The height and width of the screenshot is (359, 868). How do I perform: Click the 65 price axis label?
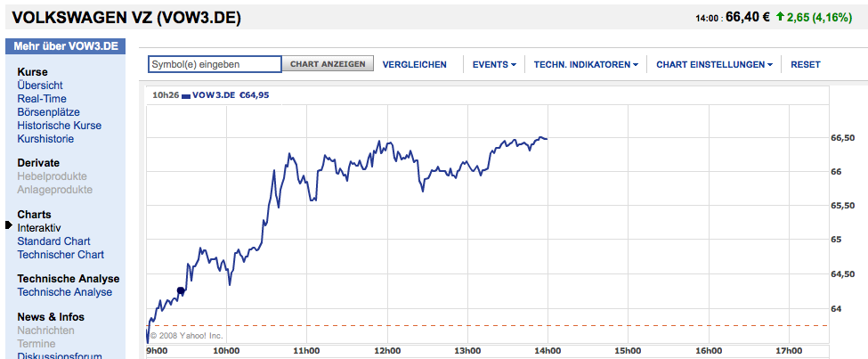click(x=837, y=240)
